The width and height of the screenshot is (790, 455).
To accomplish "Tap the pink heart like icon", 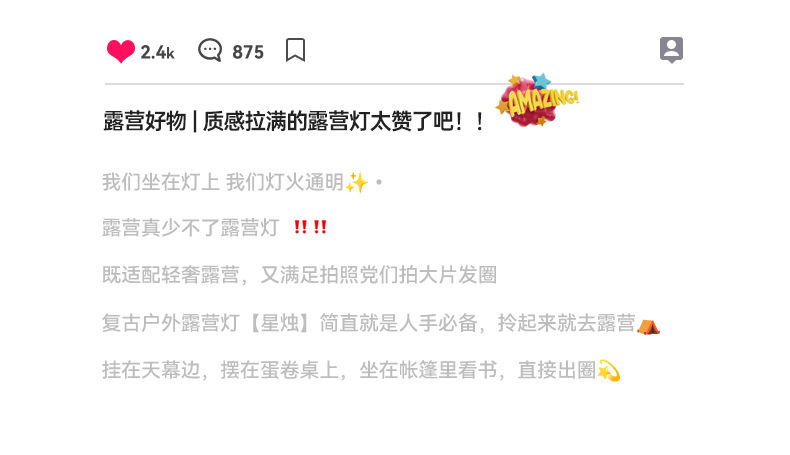I will pos(121,51).
